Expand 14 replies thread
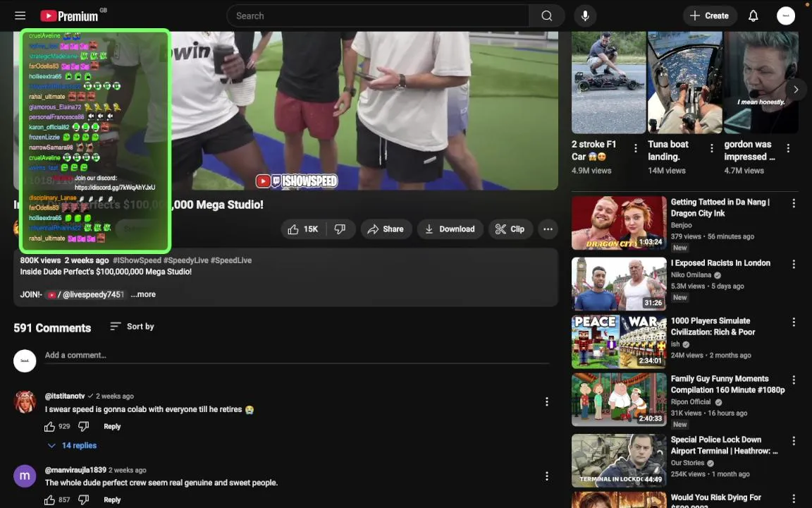This screenshot has width=812, height=508. 72,445
